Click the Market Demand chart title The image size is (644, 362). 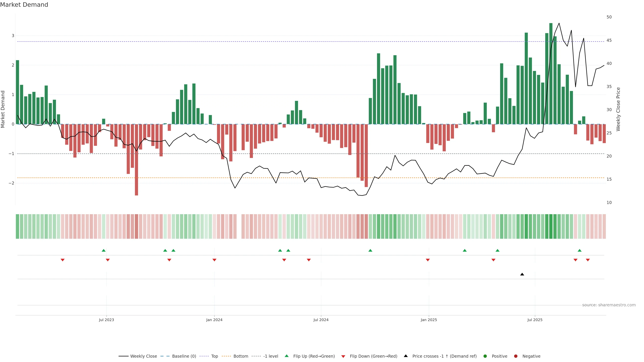click(x=24, y=5)
